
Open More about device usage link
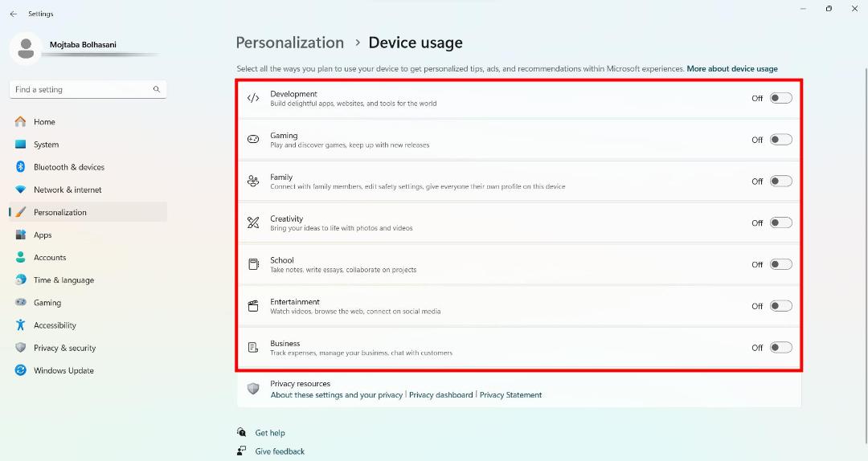click(x=732, y=68)
